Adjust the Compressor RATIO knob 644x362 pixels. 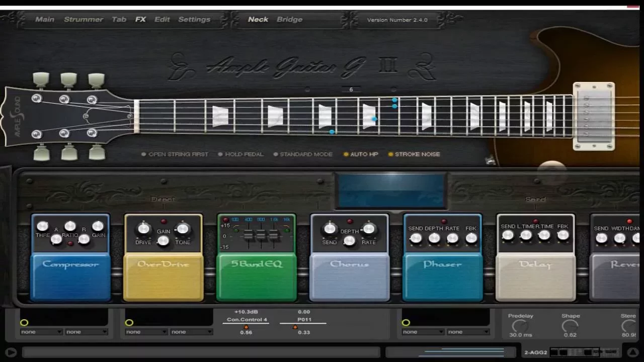(70, 226)
